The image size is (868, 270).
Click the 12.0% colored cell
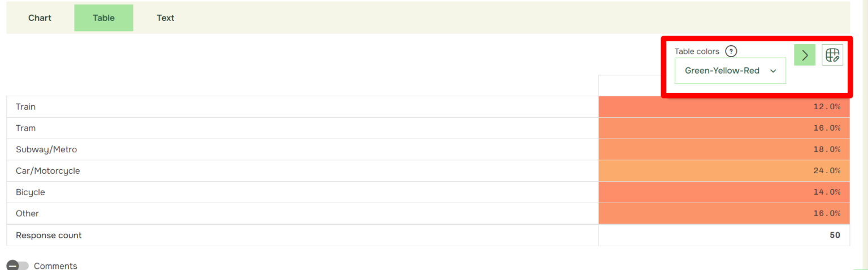(724, 106)
